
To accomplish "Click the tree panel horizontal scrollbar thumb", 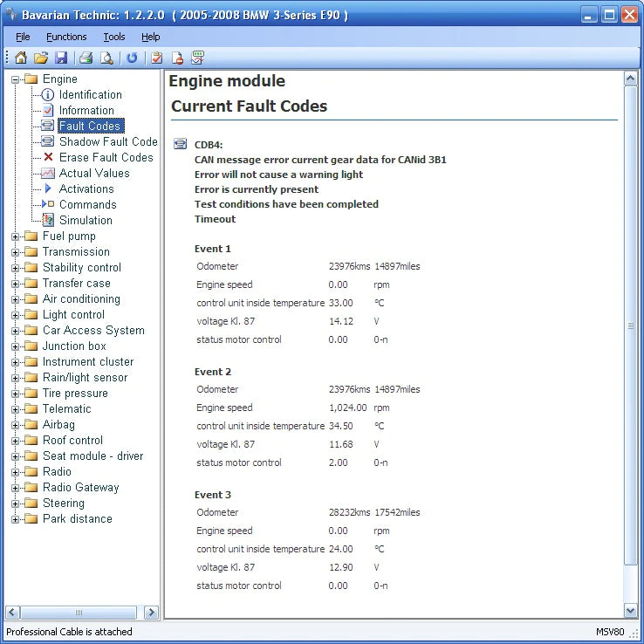I will [79, 613].
